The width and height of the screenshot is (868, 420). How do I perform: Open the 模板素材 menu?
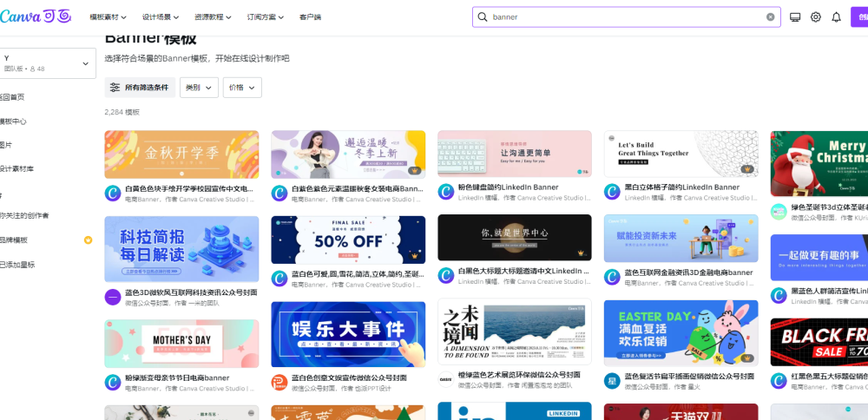pos(108,17)
